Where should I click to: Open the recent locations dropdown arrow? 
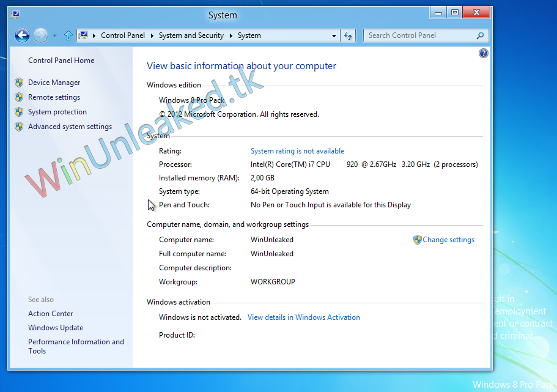[54, 35]
